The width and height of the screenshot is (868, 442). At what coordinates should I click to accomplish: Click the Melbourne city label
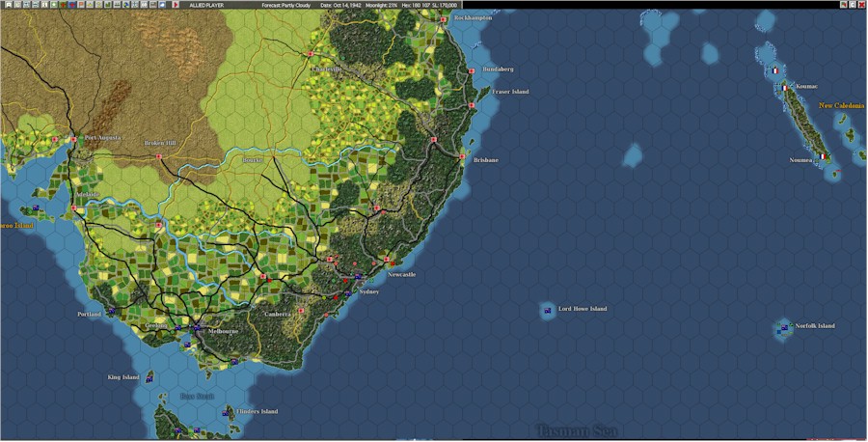tap(223, 331)
